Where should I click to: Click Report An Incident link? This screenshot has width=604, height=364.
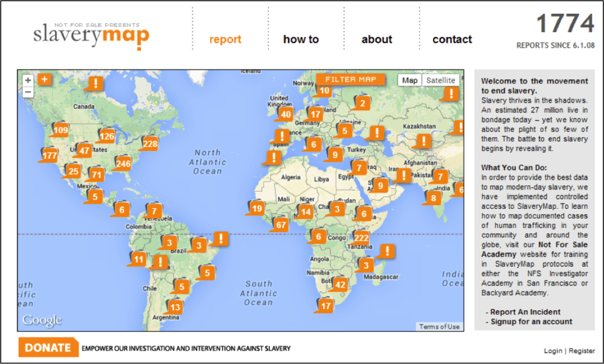pos(525,312)
